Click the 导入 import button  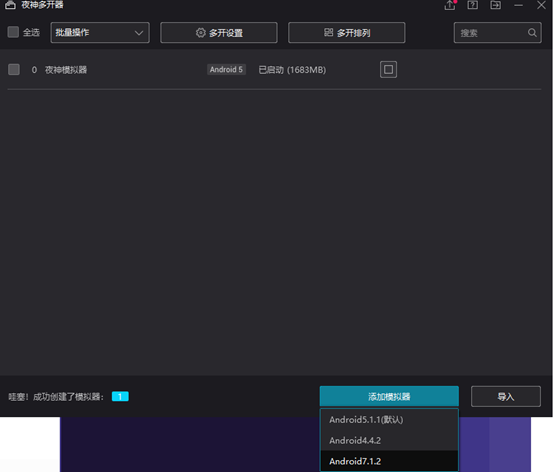click(x=506, y=396)
